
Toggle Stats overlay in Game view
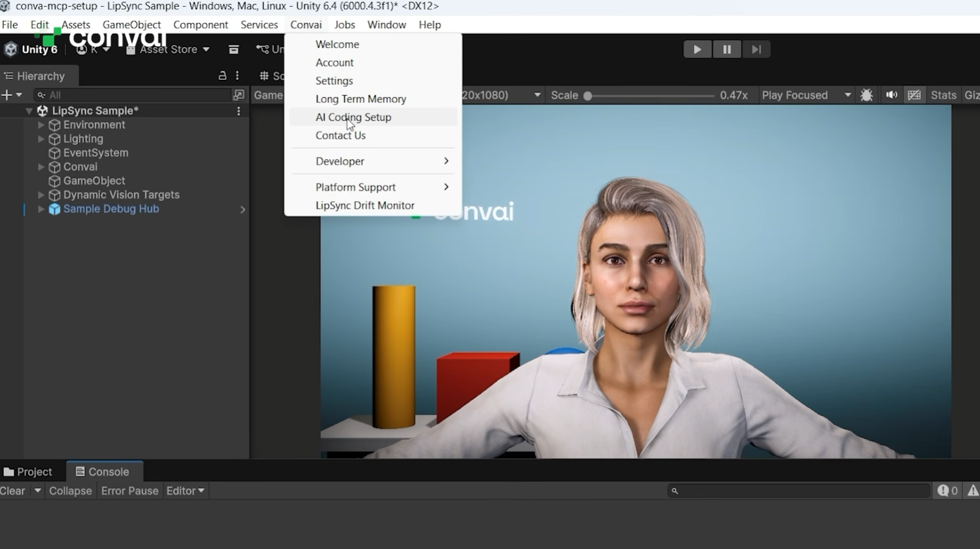tap(944, 95)
